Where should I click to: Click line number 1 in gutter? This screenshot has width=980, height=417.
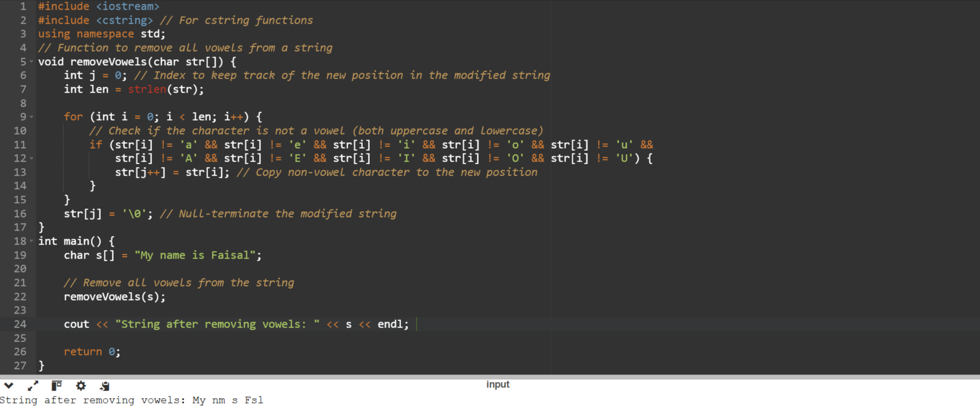23,6
